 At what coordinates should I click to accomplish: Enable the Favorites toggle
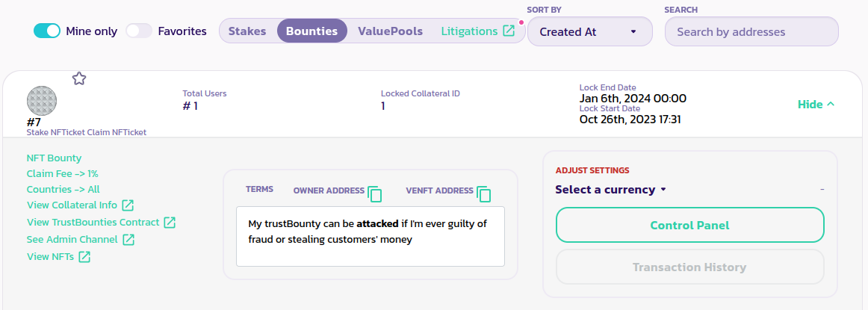point(139,31)
